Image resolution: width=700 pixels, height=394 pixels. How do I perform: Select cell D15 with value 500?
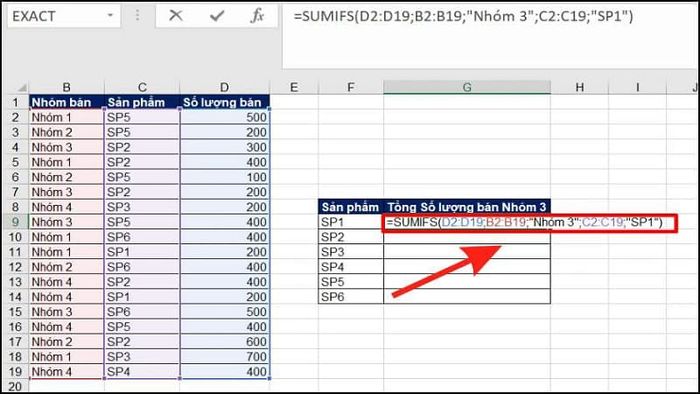[225, 312]
